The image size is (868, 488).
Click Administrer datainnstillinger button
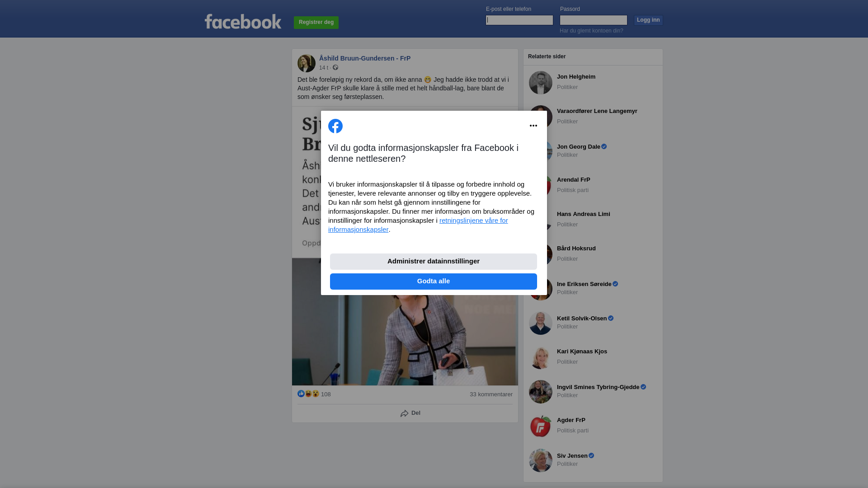pyautogui.click(x=434, y=262)
